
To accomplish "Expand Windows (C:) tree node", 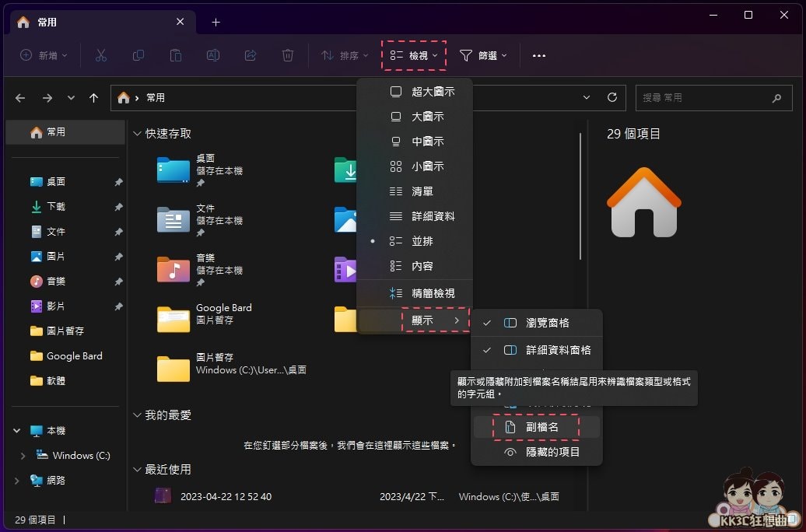I will pyautogui.click(x=23, y=456).
